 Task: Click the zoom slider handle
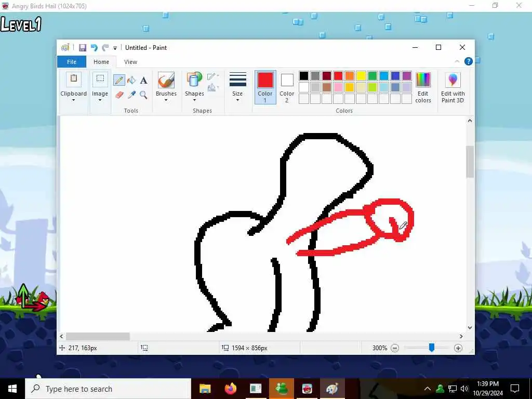coord(432,348)
